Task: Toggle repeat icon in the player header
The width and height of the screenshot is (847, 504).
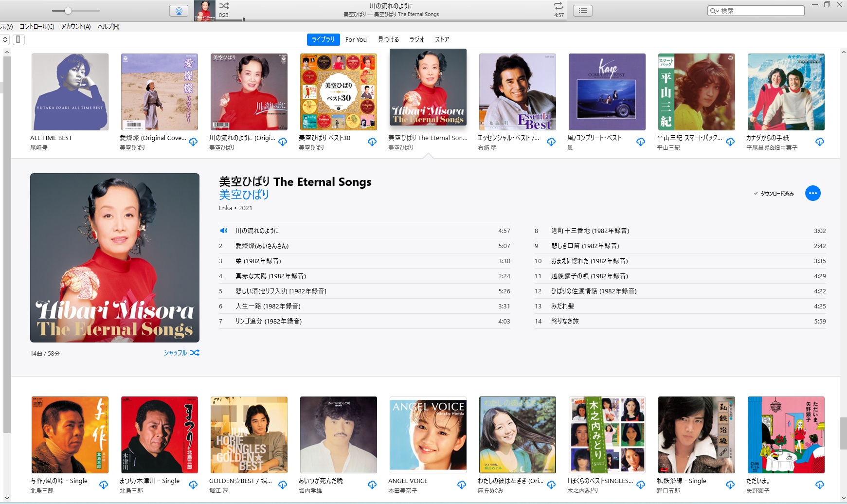Action: 559,6
